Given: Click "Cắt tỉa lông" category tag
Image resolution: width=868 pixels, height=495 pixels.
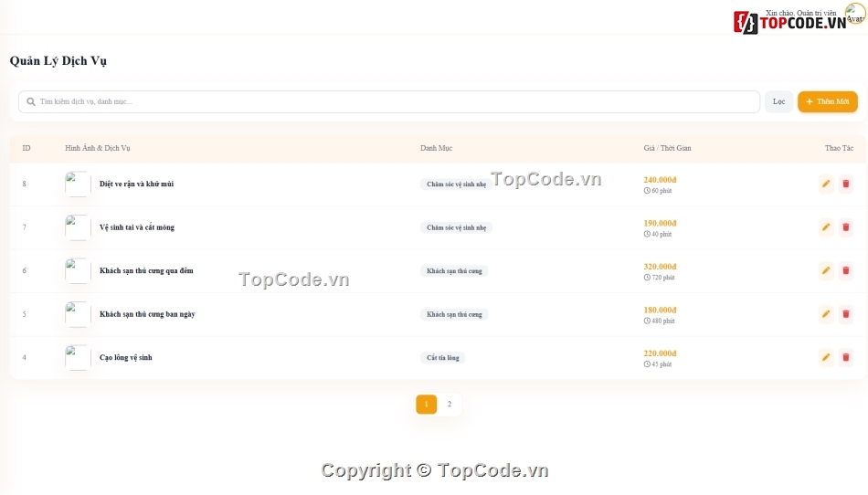Looking at the screenshot, I should (443, 358).
